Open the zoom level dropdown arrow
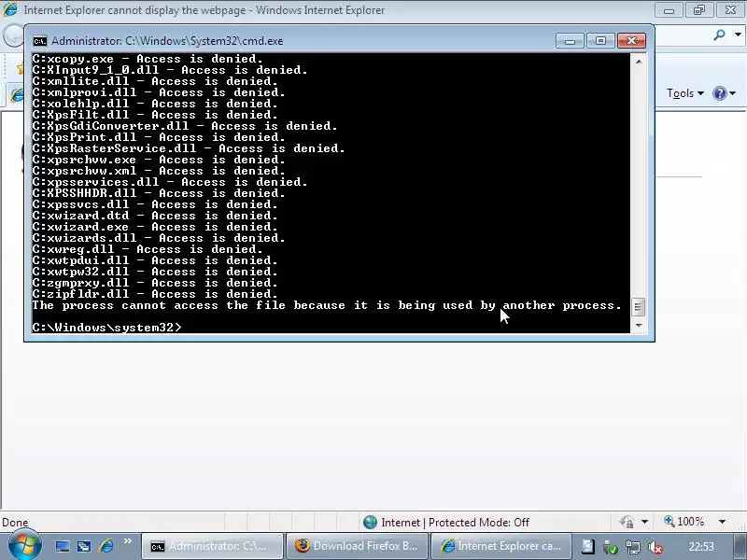Screen dimensions: 747x560 tap(722, 522)
